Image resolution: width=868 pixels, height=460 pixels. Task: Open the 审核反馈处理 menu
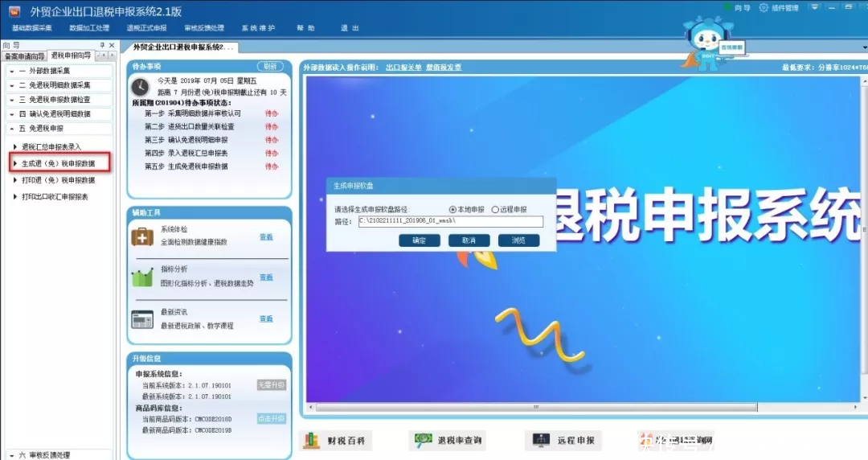pos(204,28)
